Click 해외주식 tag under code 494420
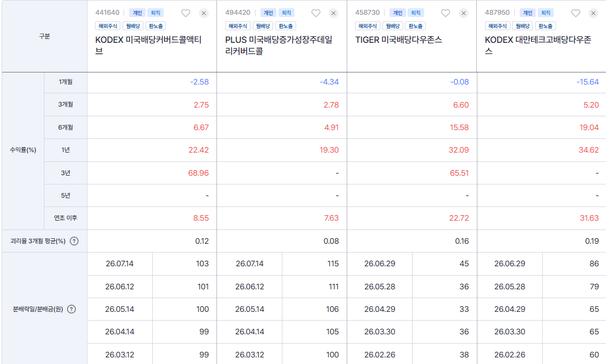Image resolution: width=606 pixels, height=364 pixels. tap(238, 26)
